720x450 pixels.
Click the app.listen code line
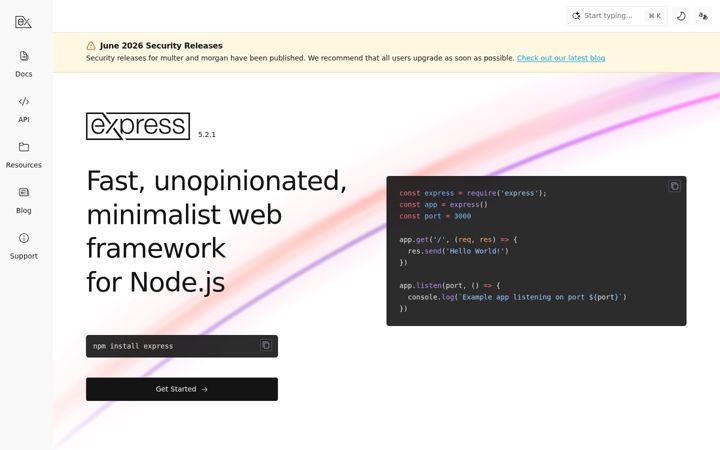click(x=450, y=285)
